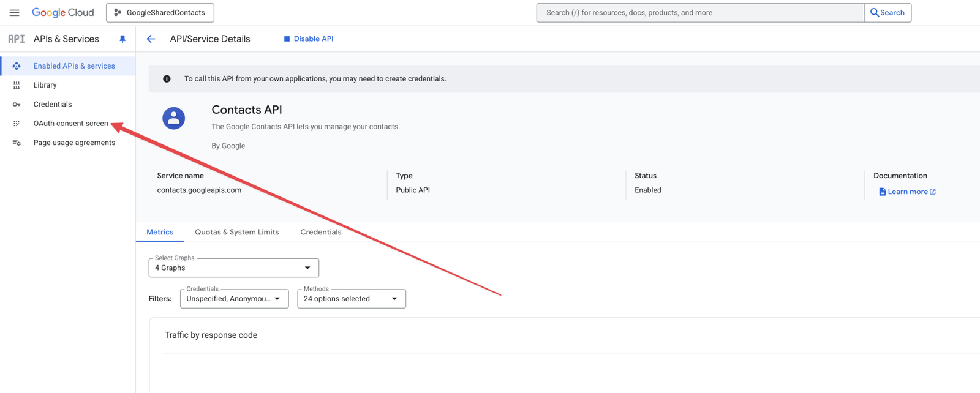The image size is (980, 393).
Task: Click the Credentials key icon
Action: pyautogui.click(x=17, y=104)
